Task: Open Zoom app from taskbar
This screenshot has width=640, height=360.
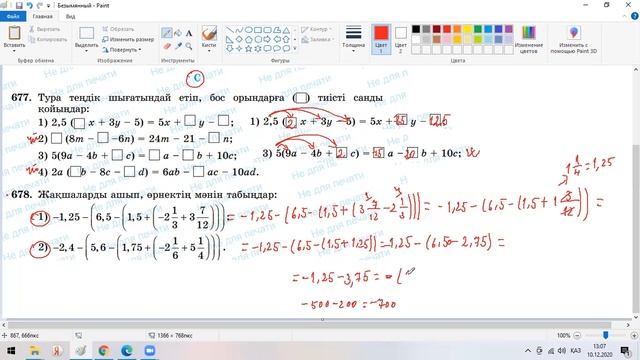Action: [x=150, y=351]
